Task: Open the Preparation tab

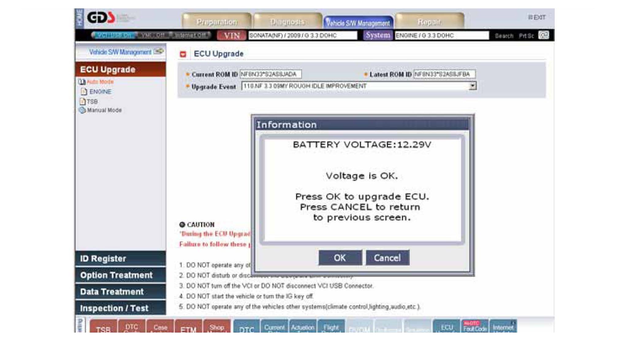Action: coord(216,22)
